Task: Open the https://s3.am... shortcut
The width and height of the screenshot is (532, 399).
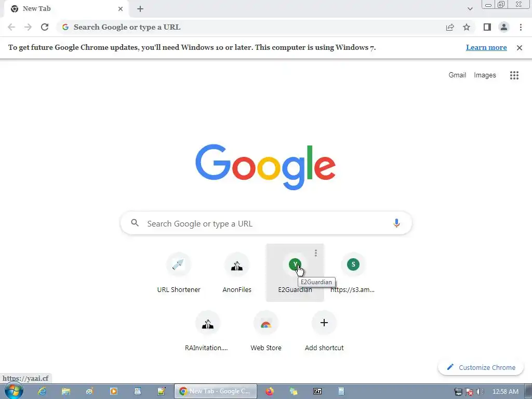Action: coord(353,272)
